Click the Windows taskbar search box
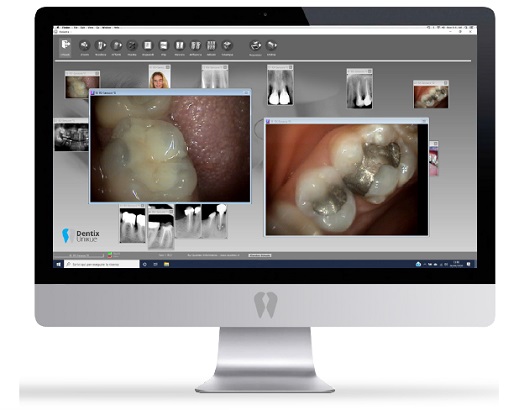 pos(102,264)
